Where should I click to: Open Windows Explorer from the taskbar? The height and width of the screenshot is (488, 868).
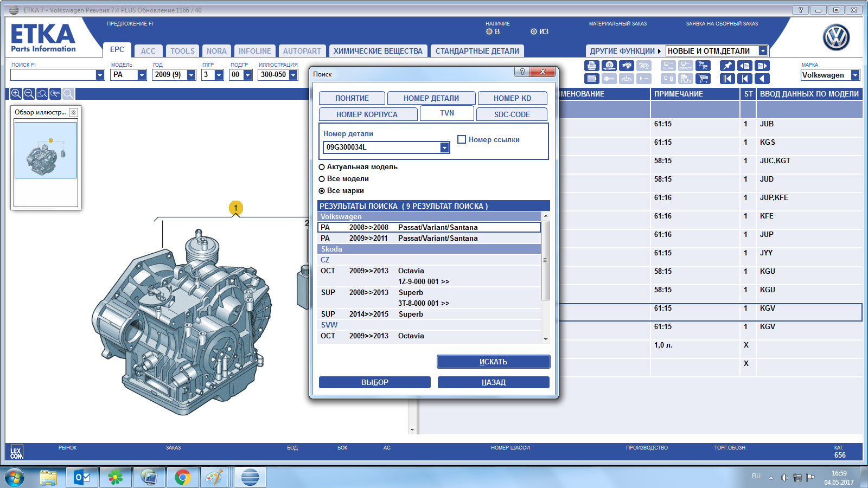tap(48, 477)
